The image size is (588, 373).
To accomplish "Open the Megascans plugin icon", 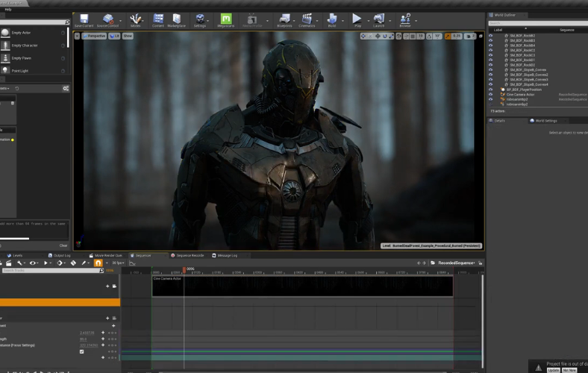I will 226,19.
